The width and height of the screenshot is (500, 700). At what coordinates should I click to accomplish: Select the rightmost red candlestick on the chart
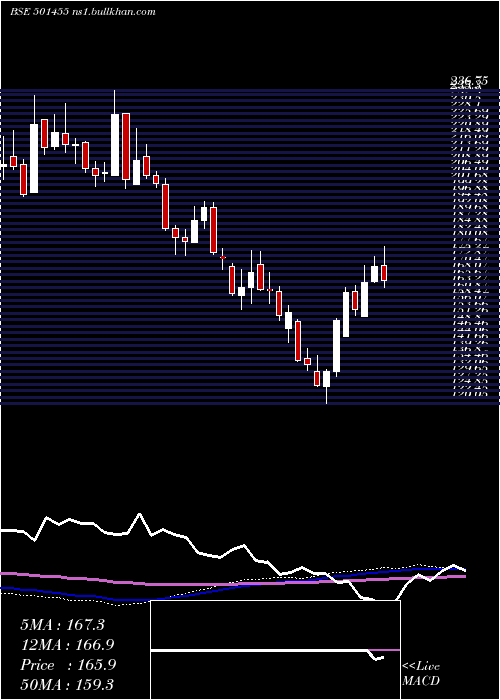(383, 267)
